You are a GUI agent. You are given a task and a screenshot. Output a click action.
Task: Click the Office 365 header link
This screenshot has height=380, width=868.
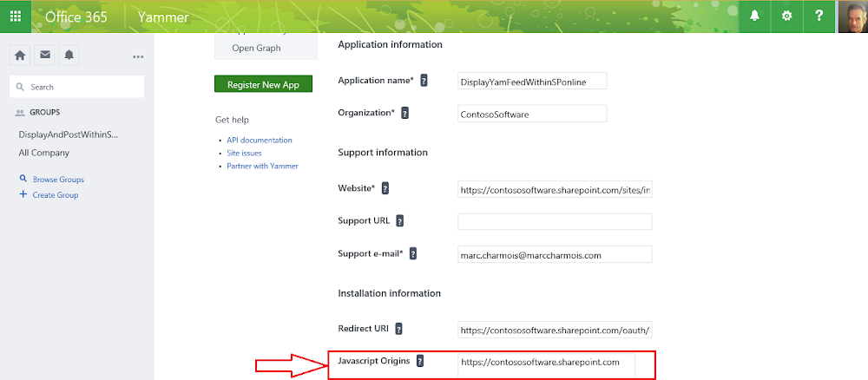[76, 17]
